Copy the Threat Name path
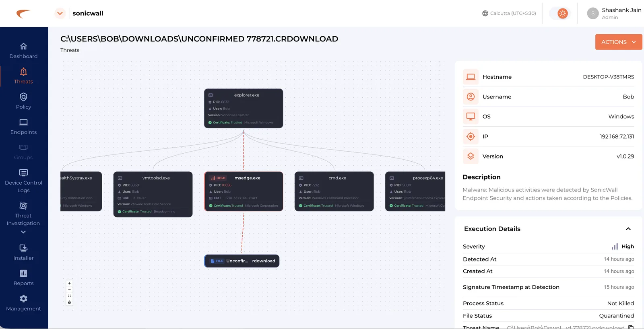The height and width of the screenshot is (329, 644). tap(631, 327)
